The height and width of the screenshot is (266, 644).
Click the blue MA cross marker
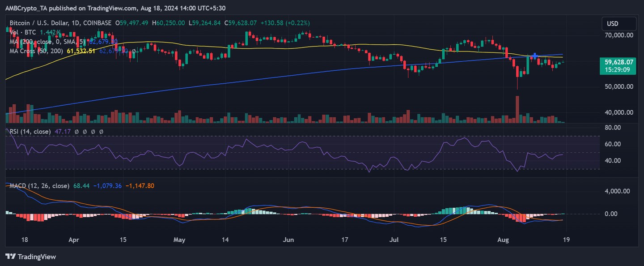coord(534,56)
